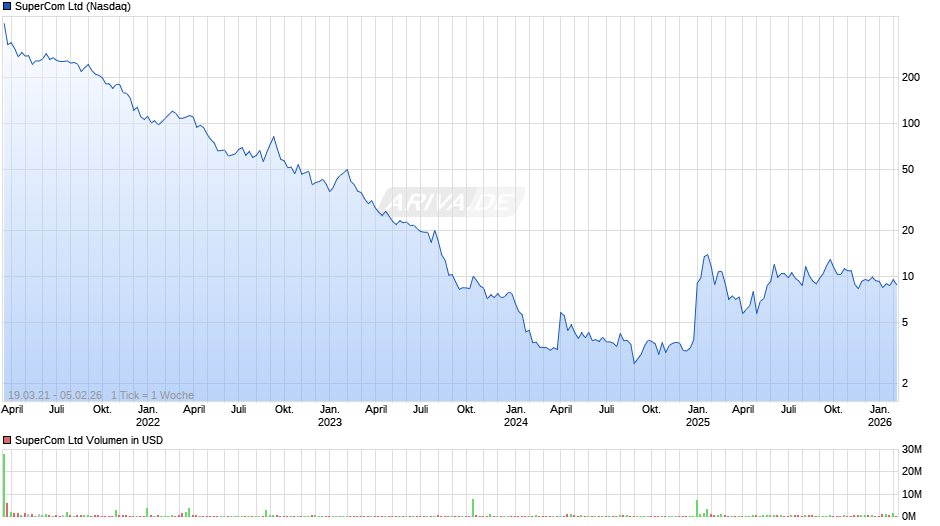Click the 100 price axis label
Screen dimensions: 940x526
911,123
